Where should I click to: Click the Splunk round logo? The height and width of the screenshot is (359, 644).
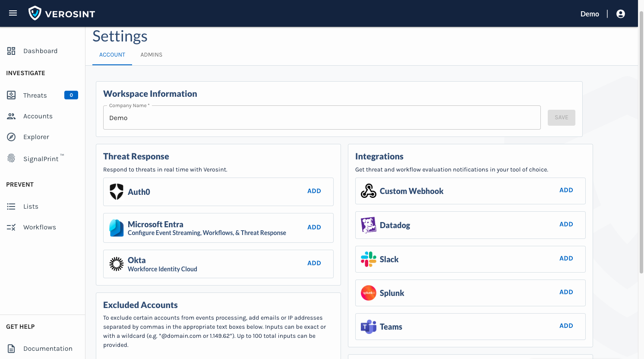point(369,293)
